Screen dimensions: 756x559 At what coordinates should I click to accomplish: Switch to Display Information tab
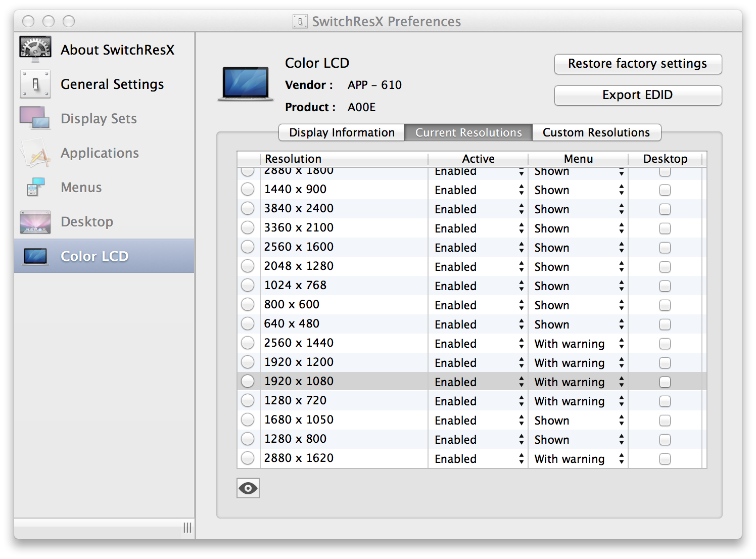pos(342,132)
